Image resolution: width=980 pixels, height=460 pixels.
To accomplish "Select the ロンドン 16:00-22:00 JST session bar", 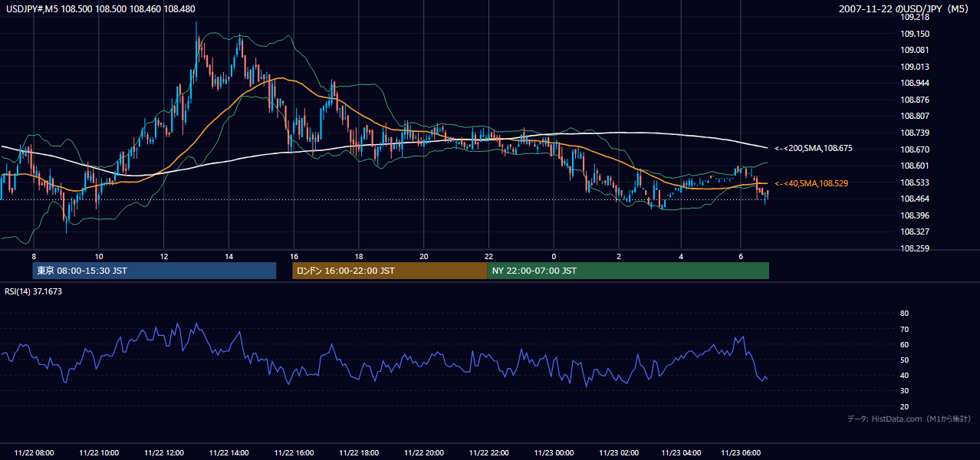I will pyautogui.click(x=390, y=271).
